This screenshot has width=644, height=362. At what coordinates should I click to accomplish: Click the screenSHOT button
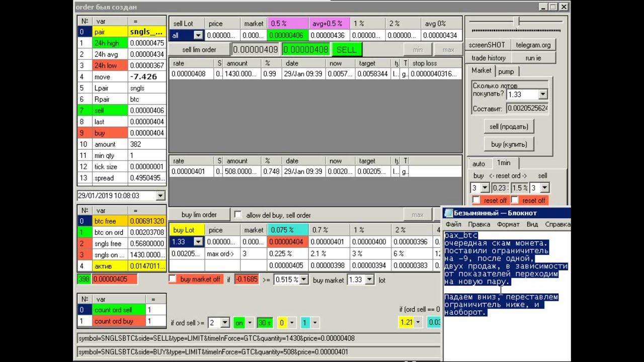point(487,45)
